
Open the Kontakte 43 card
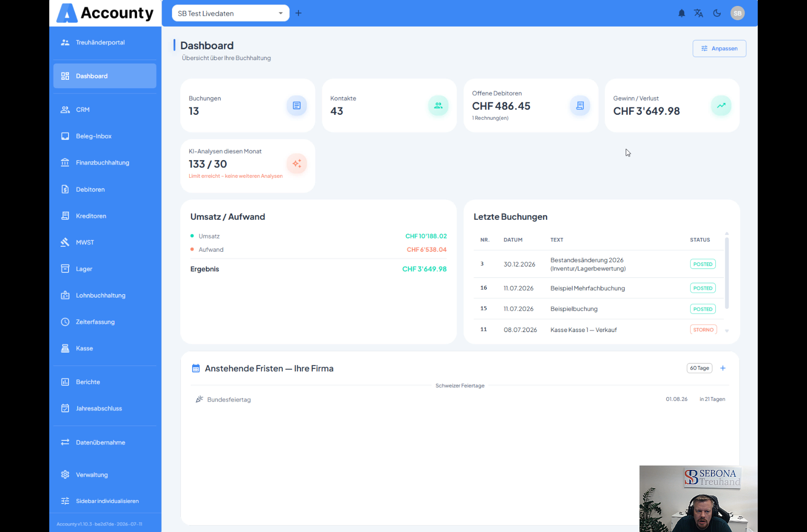click(389, 105)
